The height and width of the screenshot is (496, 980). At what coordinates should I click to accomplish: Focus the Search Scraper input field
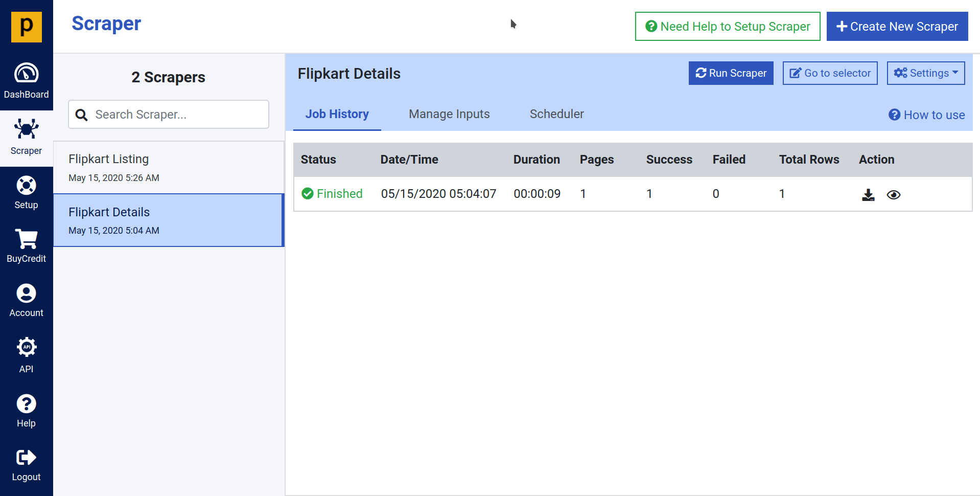coord(176,115)
